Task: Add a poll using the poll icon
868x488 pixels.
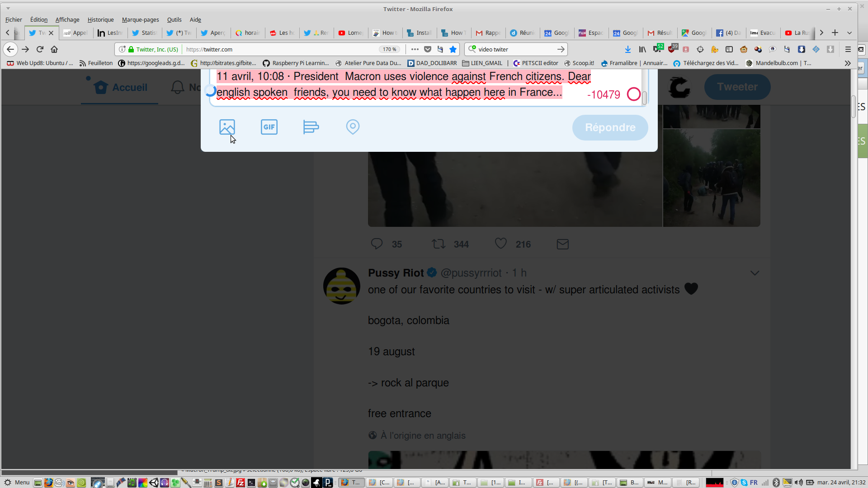Action: [311, 127]
